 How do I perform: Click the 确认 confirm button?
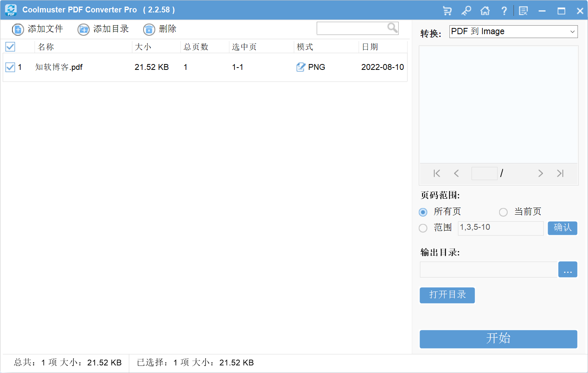[562, 228]
